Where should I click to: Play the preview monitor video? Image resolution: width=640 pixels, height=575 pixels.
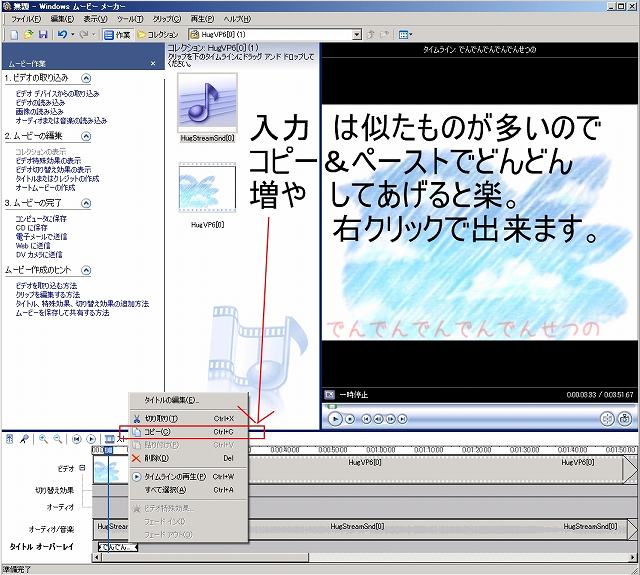pos(335,419)
